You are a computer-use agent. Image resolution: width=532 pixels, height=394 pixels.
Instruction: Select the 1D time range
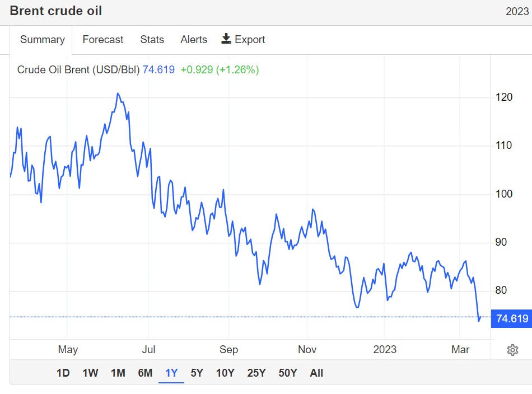(x=63, y=373)
